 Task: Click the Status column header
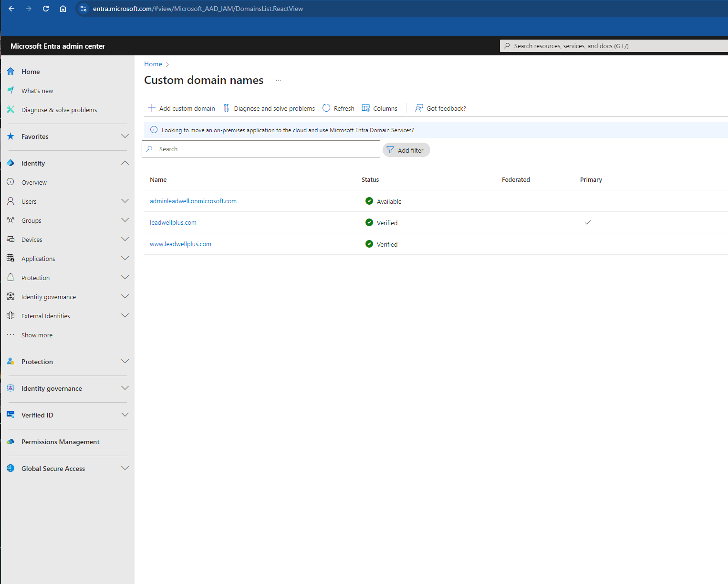(x=370, y=179)
